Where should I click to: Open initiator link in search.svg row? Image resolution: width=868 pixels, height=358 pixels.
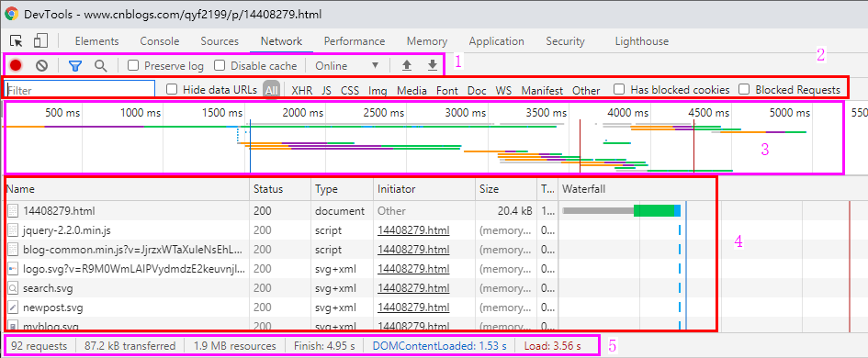(413, 288)
